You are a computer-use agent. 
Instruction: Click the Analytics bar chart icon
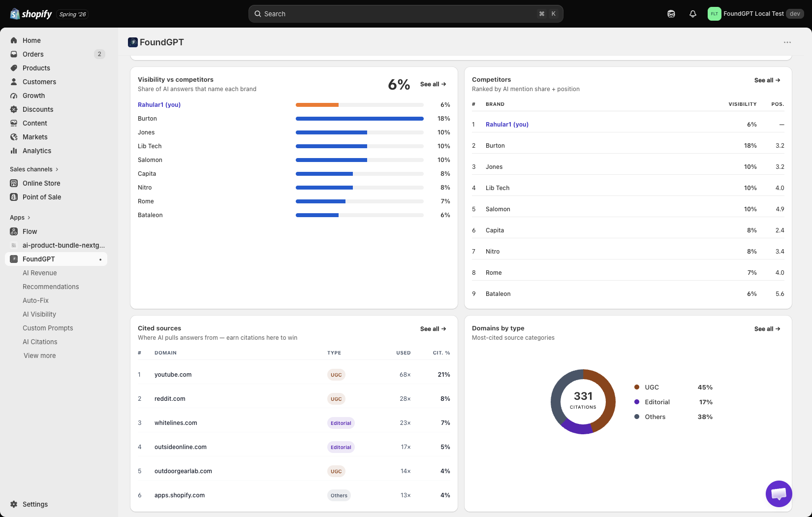14,151
